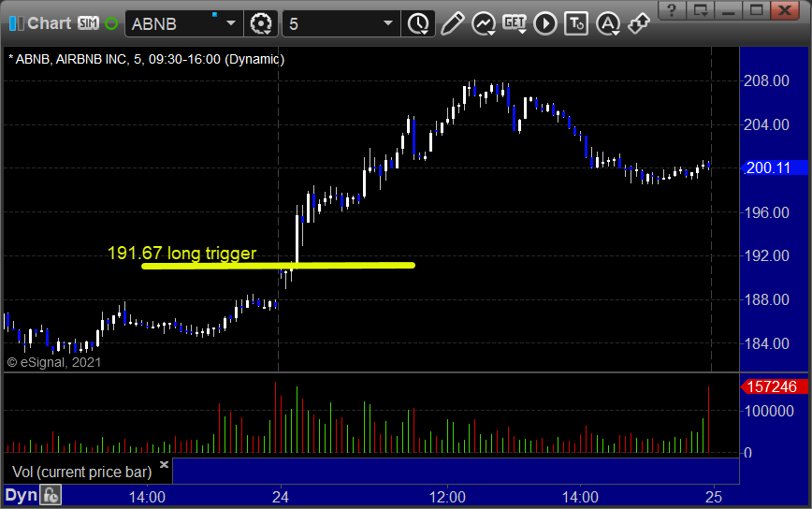Image resolution: width=812 pixels, height=509 pixels.
Task: Click the blue chart window link bars icon
Action: [x=16, y=23]
